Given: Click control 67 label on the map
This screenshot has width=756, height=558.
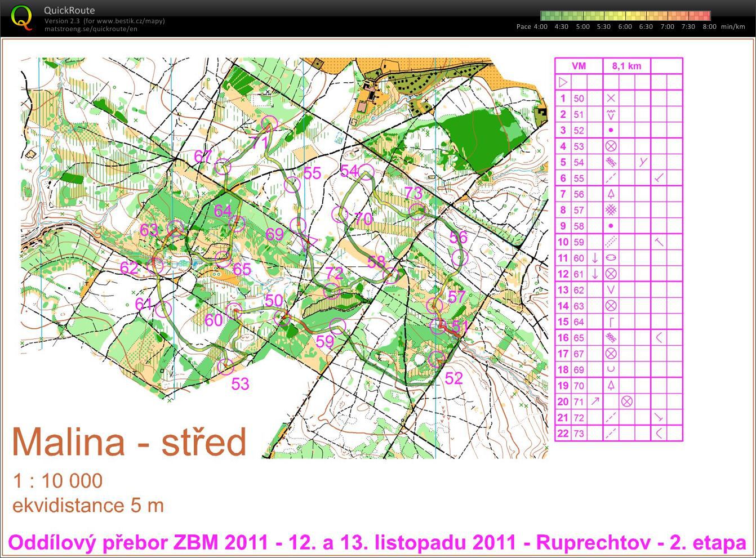Looking at the screenshot, I should [203, 157].
